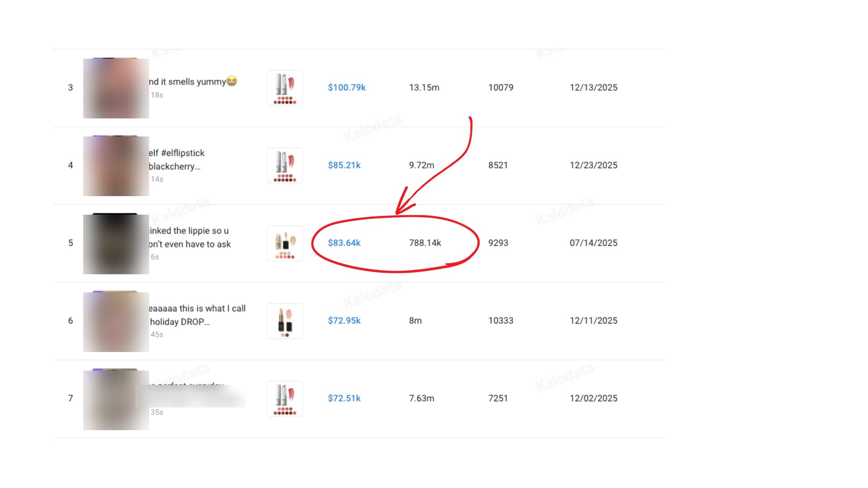Click the 9293 items sold value
Image resolution: width=868 pixels, height=488 pixels.
[498, 243]
